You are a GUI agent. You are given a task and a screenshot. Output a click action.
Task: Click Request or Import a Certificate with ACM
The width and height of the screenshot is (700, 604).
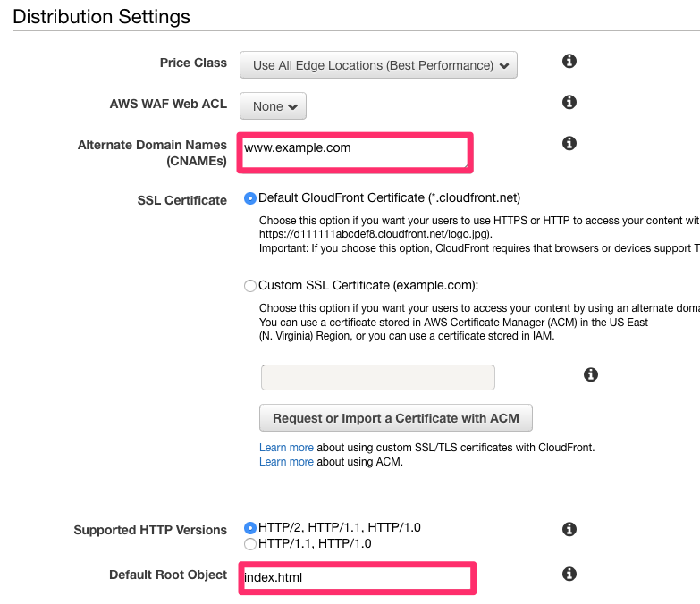[396, 417]
